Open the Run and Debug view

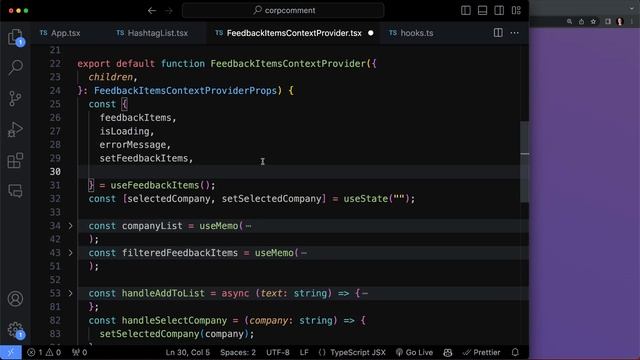click(x=16, y=129)
